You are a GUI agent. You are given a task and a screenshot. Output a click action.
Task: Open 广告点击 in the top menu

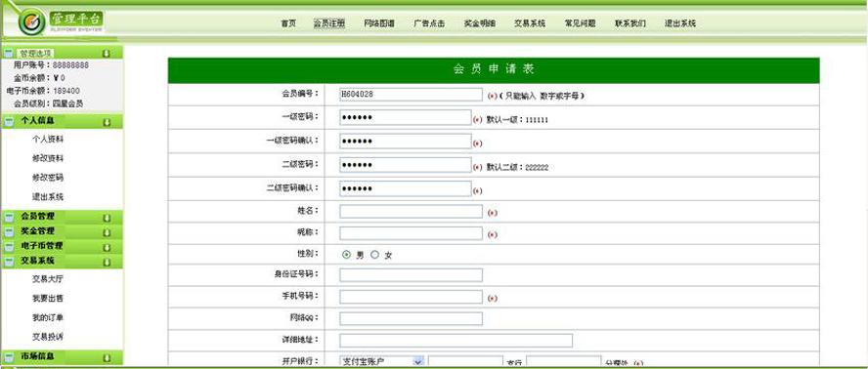click(429, 23)
